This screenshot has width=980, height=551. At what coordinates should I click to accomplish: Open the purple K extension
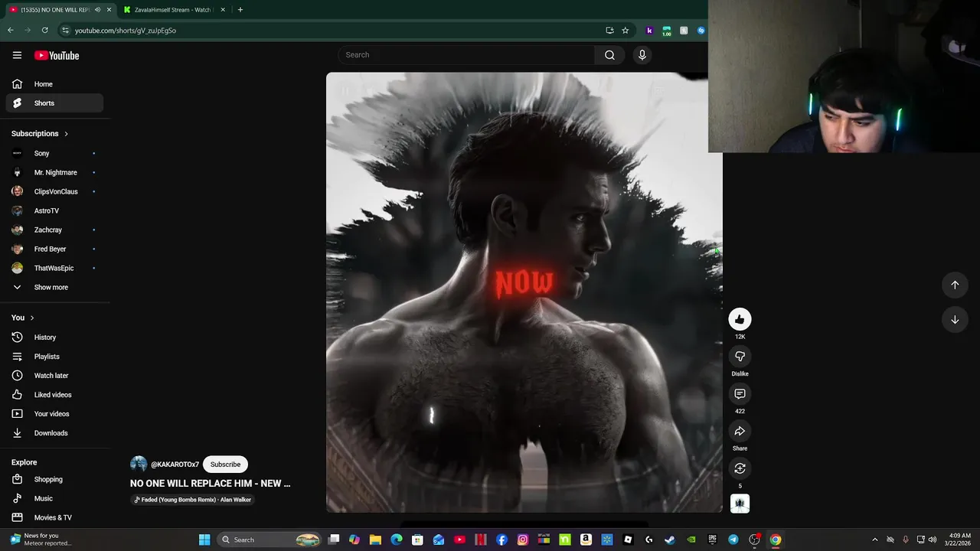point(649,31)
